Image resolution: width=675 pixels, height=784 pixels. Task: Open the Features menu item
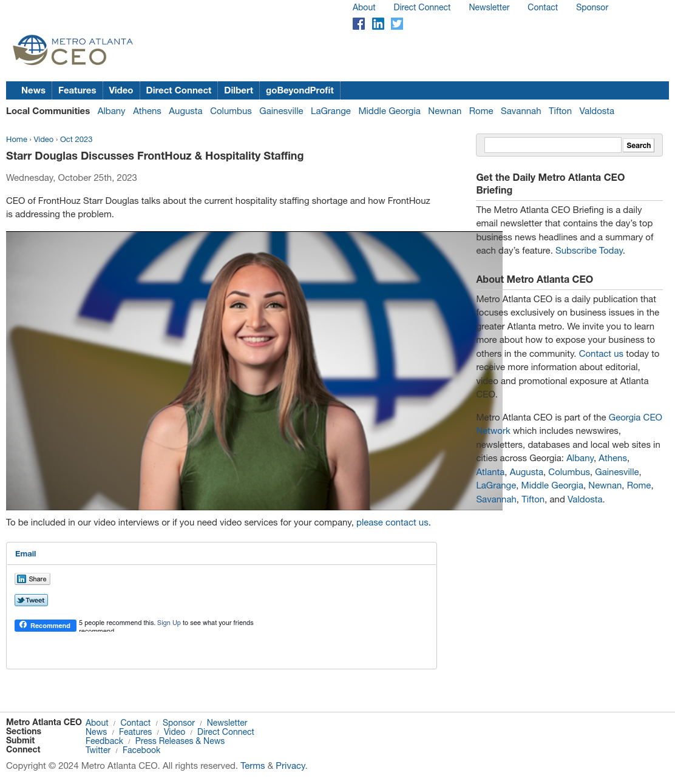tap(77, 90)
